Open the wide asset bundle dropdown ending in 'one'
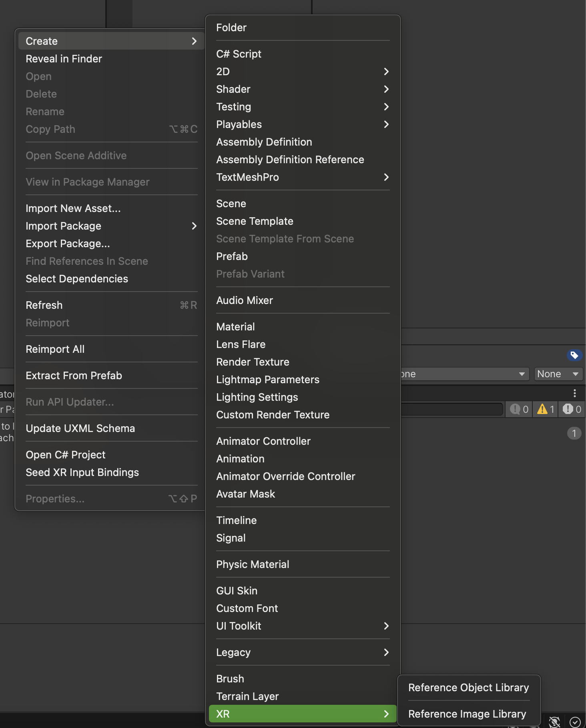 pyautogui.click(x=464, y=374)
